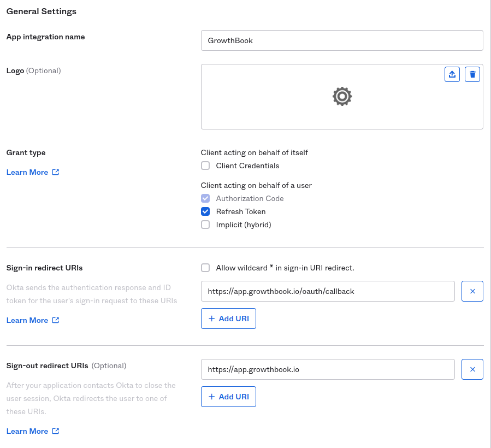
Task: Click the 'Sign-out redirect URIs' label
Action: click(x=48, y=366)
